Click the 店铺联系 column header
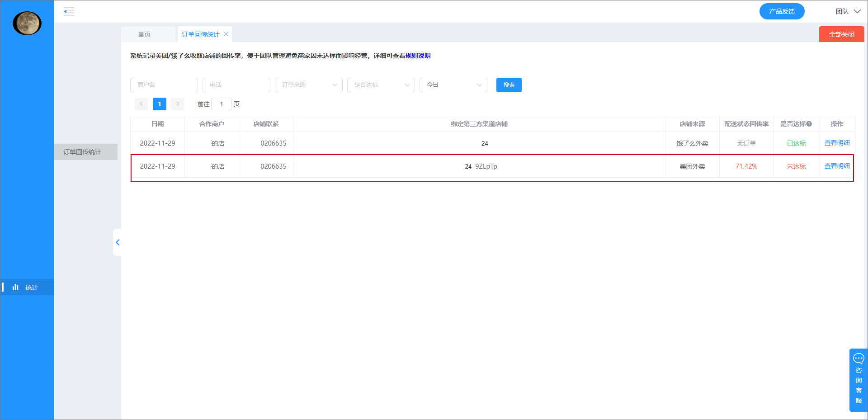The height and width of the screenshot is (420, 868). [x=266, y=124]
